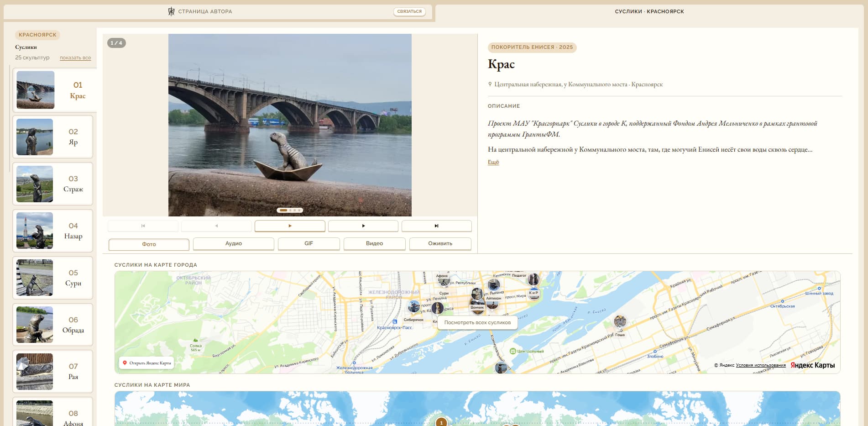Open Условия использования link on map
The height and width of the screenshot is (426, 868).
pos(761,365)
